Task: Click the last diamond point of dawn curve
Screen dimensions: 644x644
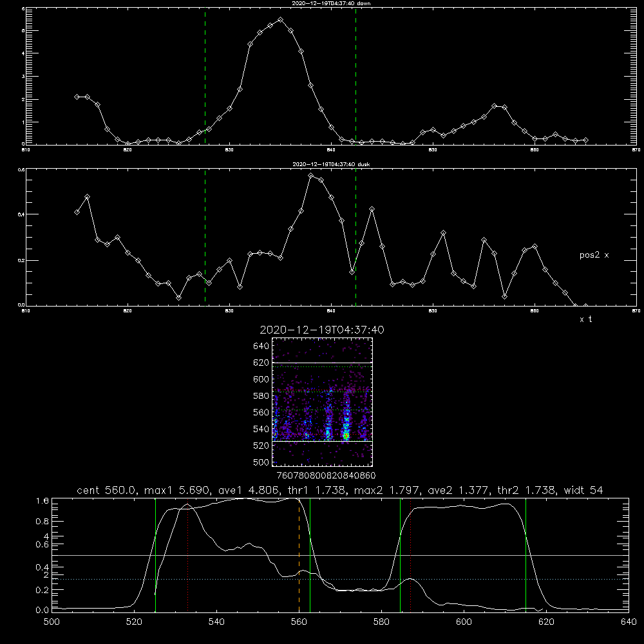Action: pyautogui.click(x=585, y=140)
